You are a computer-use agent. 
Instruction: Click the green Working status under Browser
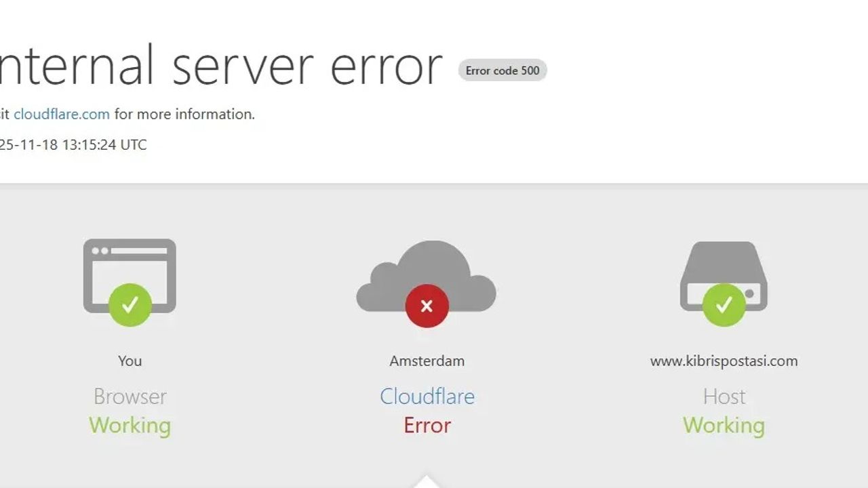[130, 426]
